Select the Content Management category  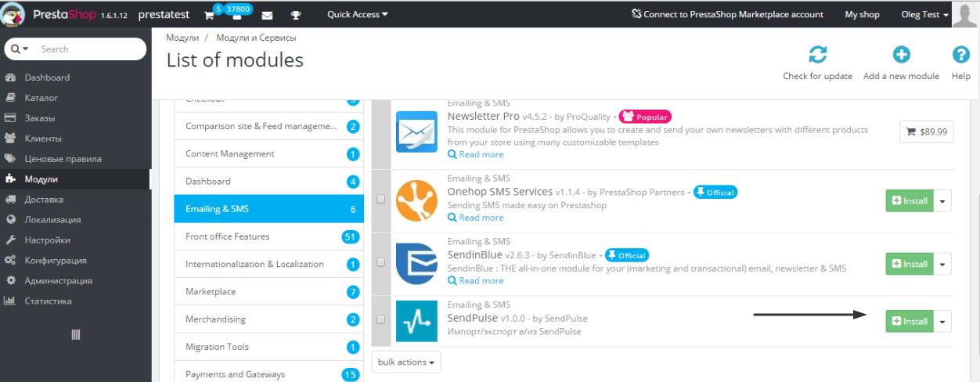point(268,153)
